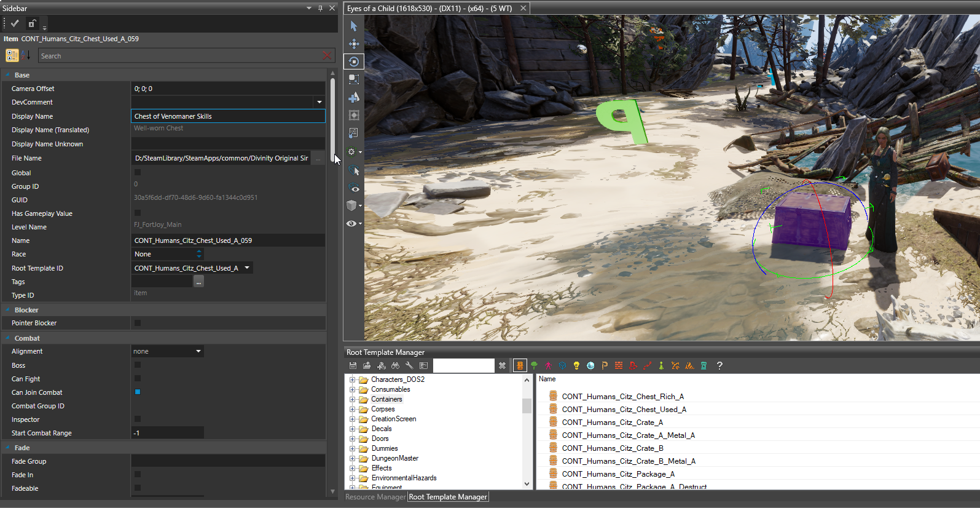Switch property grid to categorized view

click(12, 55)
